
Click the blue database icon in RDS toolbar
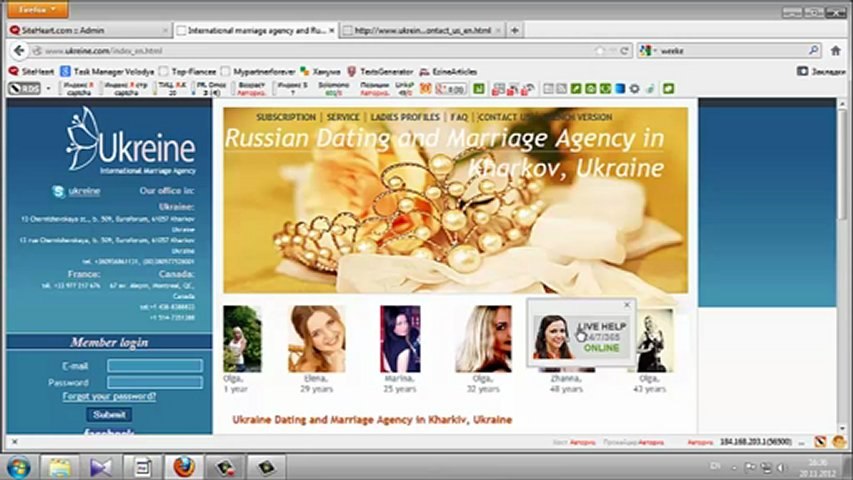click(620, 88)
